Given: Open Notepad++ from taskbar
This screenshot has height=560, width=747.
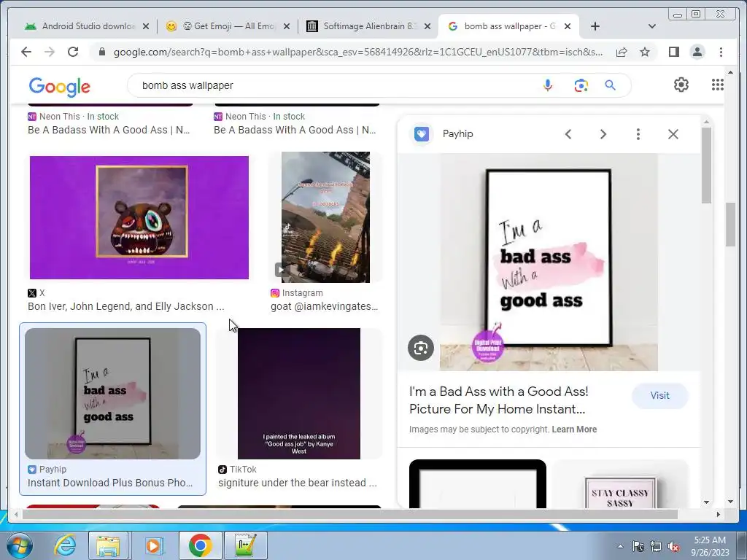Looking at the screenshot, I should coord(245,545).
